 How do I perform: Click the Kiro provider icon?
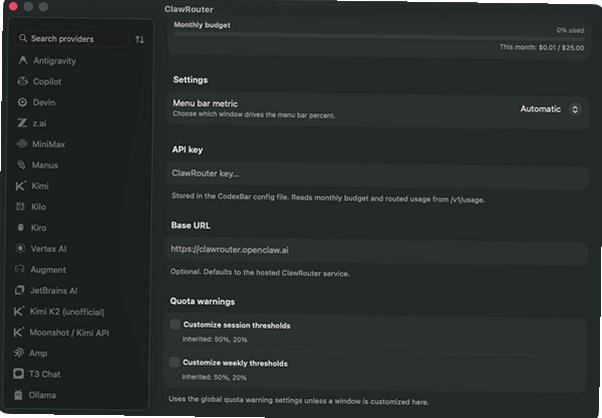pyautogui.click(x=20, y=228)
